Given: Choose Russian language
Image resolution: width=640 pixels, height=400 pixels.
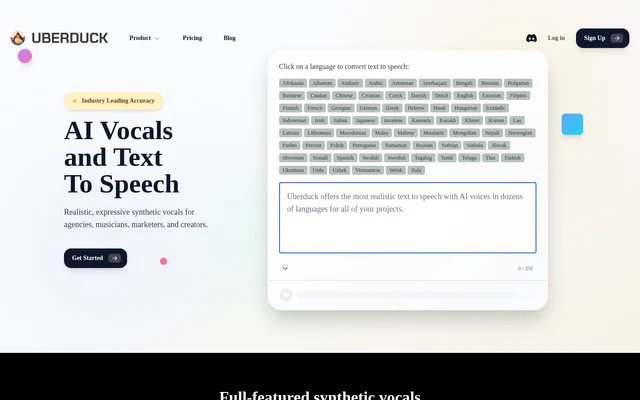Looking at the screenshot, I should click(x=424, y=145).
